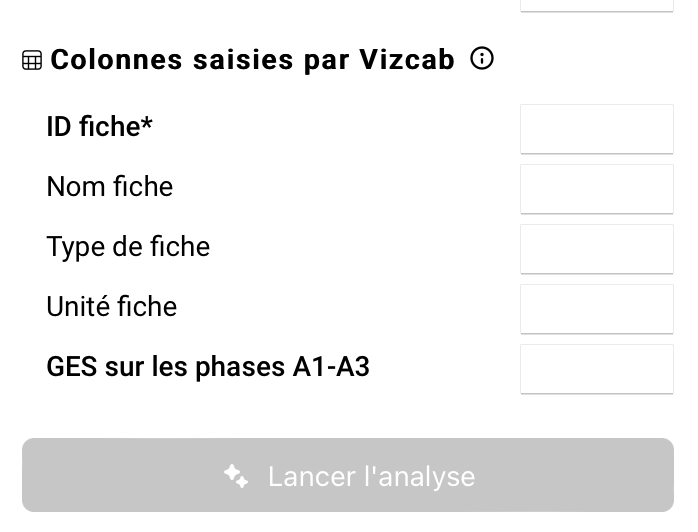The image size is (698, 532).
Task: Activate the Unité fiche input field
Action: tap(596, 309)
